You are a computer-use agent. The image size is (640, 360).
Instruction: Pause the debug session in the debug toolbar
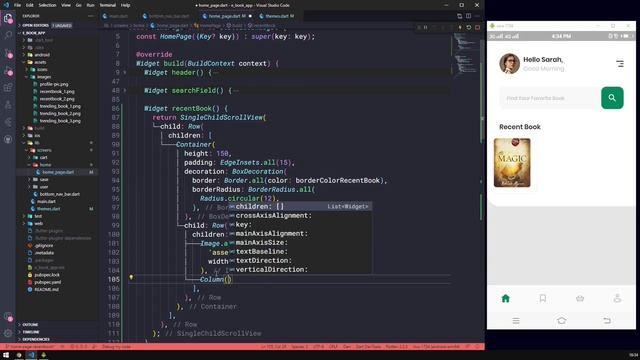point(425,27)
